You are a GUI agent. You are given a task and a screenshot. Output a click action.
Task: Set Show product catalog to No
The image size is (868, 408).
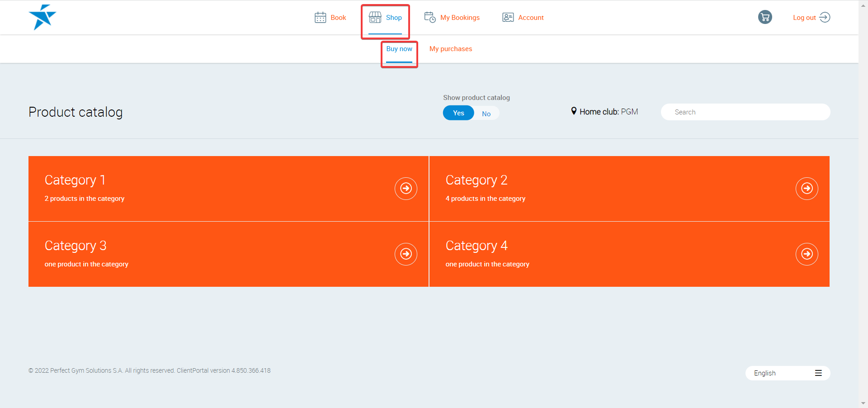486,114
